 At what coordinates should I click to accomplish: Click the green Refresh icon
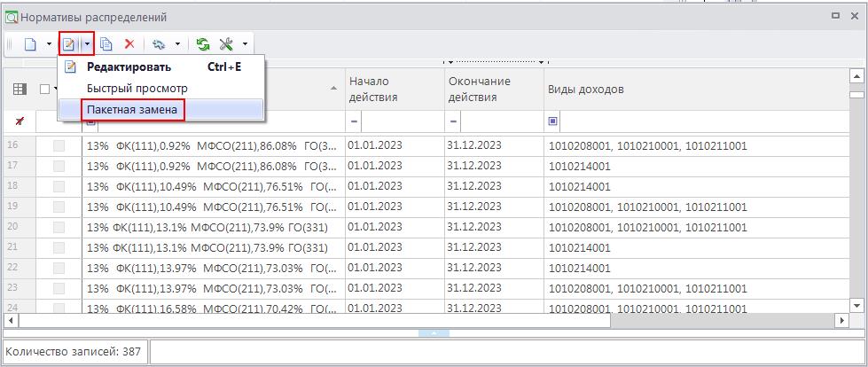point(203,44)
